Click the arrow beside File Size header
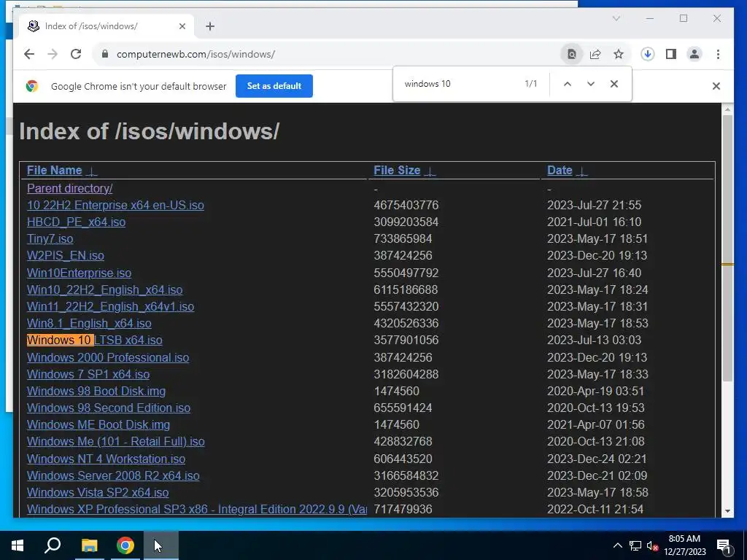The width and height of the screenshot is (747, 560). [430, 171]
